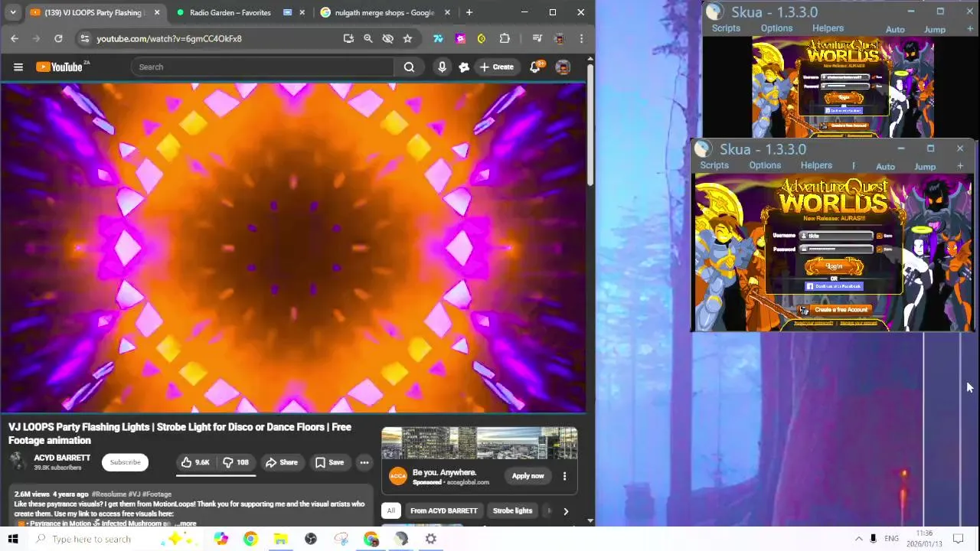Select the From ACYD BARRETT chip

coord(443,510)
